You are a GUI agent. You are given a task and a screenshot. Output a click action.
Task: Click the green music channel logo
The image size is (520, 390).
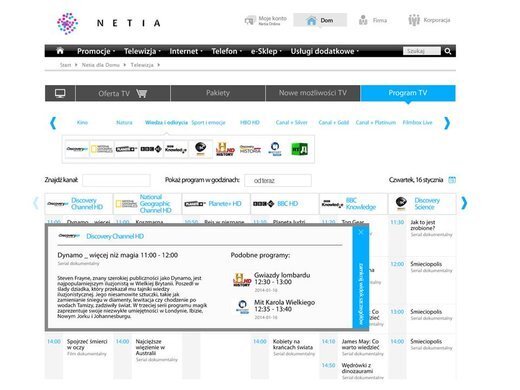(x=299, y=149)
